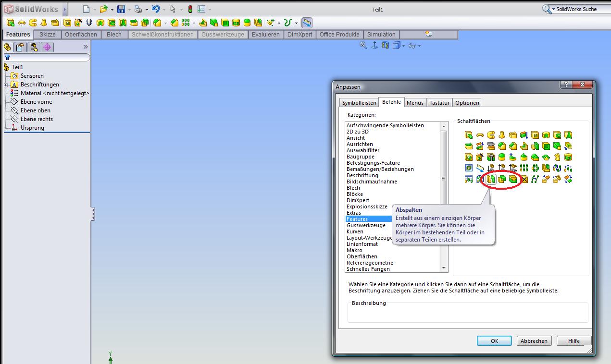Click ConfigurationManager tab icon in left panel

click(33, 47)
